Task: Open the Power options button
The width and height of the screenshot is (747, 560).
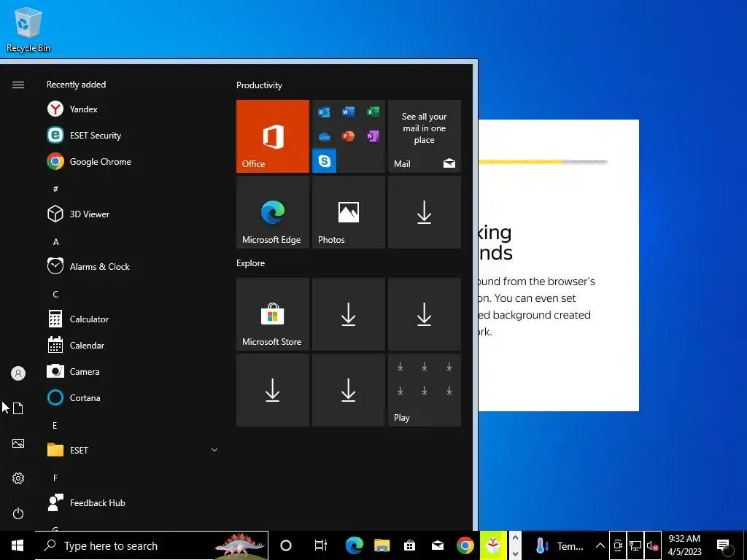Action: (18, 513)
